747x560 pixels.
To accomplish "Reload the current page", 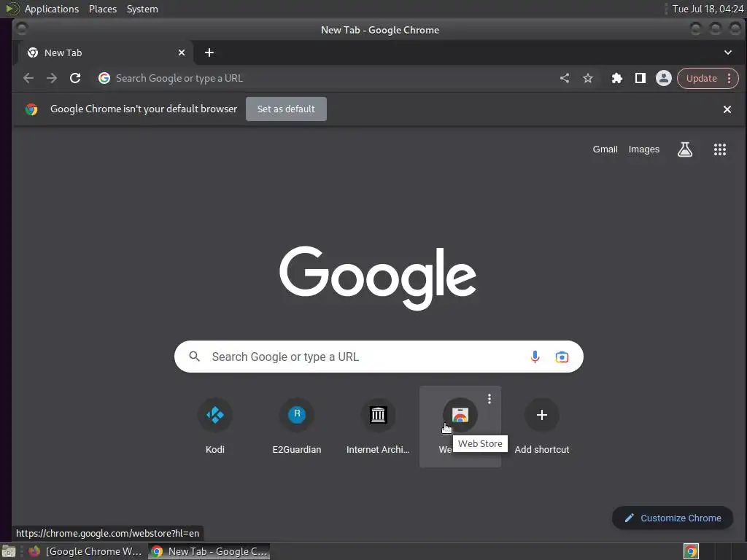I will [x=75, y=78].
